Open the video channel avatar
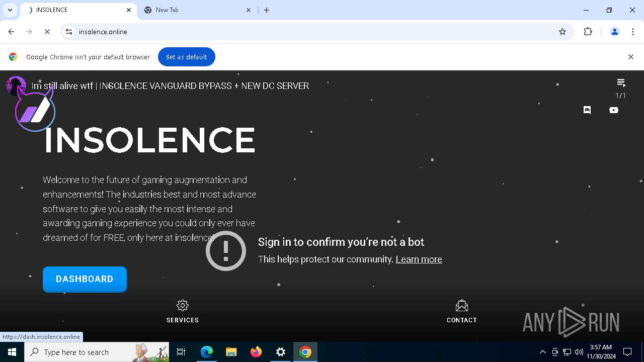 [x=16, y=86]
